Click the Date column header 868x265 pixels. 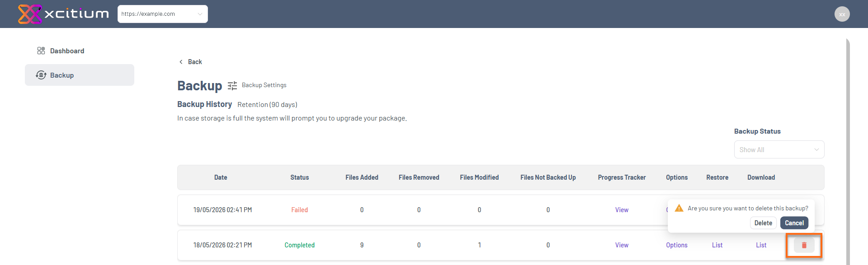[x=221, y=177]
